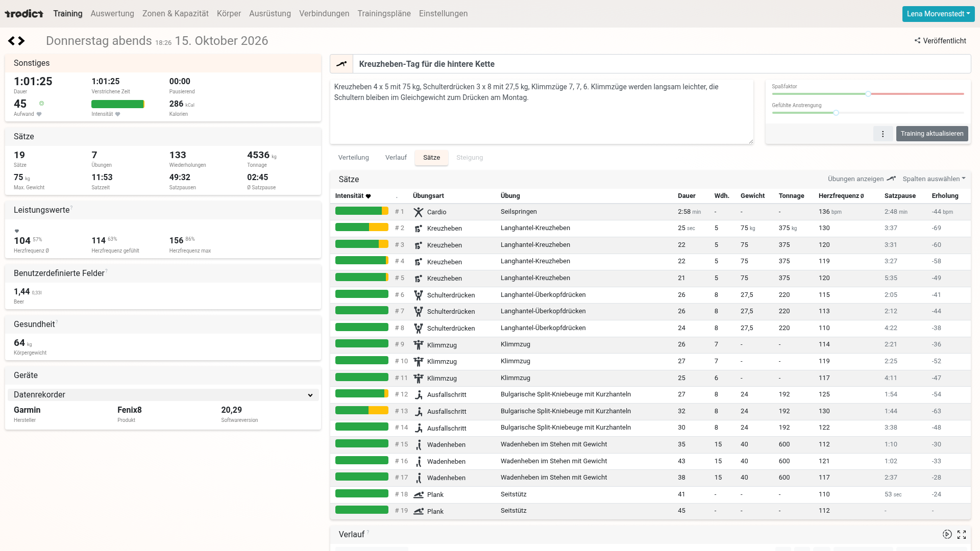Click the tredict logo
This screenshot has height=551, width=980.
[24, 14]
